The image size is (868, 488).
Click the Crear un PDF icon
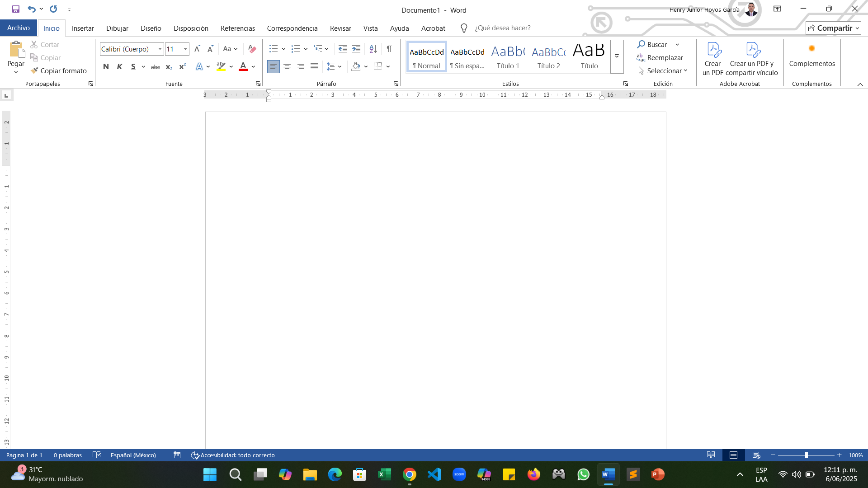point(712,58)
